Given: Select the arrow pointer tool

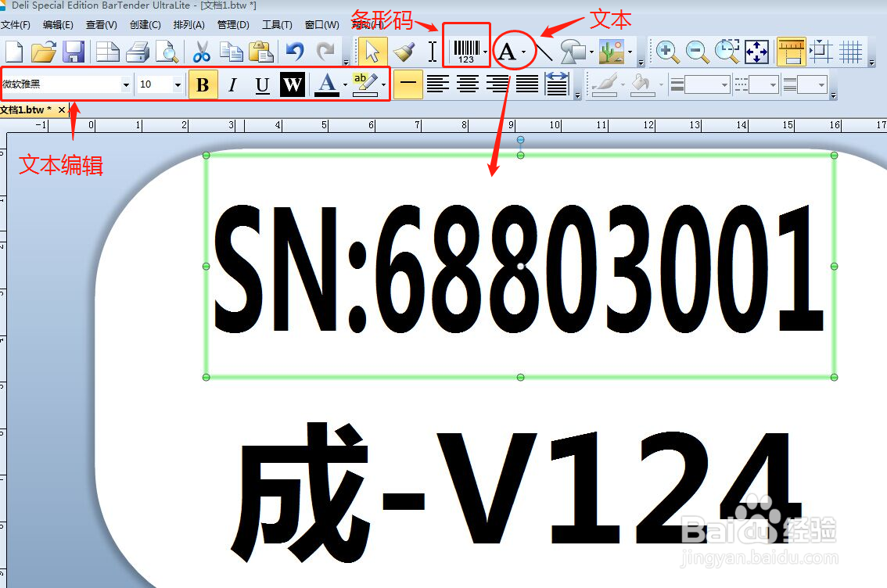Looking at the screenshot, I should [372, 52].
